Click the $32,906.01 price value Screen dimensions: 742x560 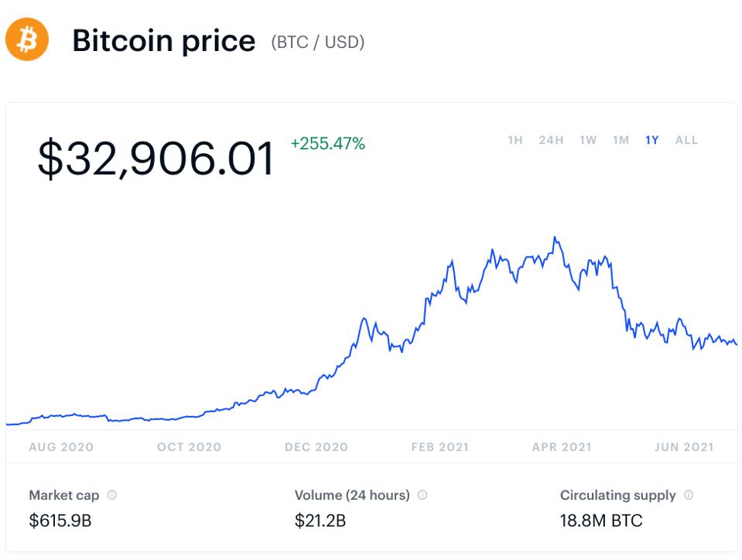pos(156,159)
